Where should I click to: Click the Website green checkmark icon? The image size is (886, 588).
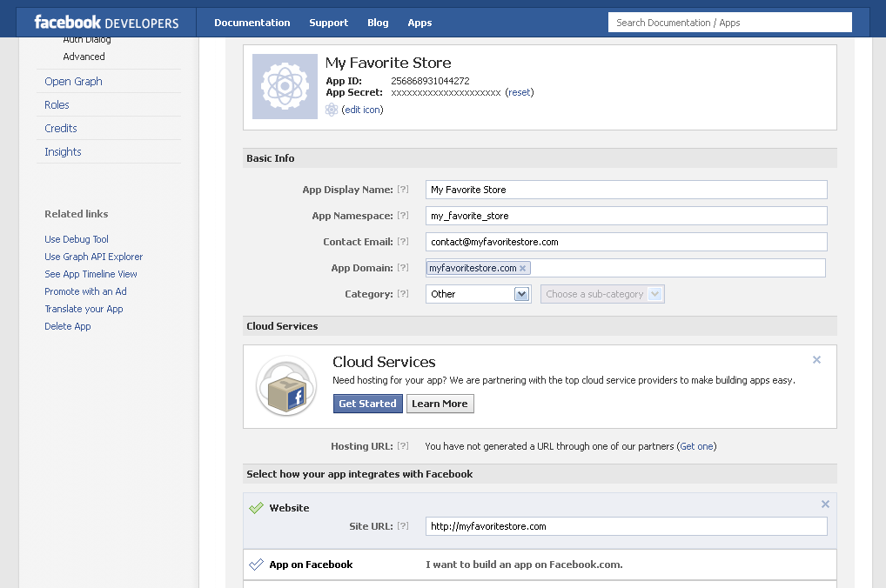coord(257,508)
